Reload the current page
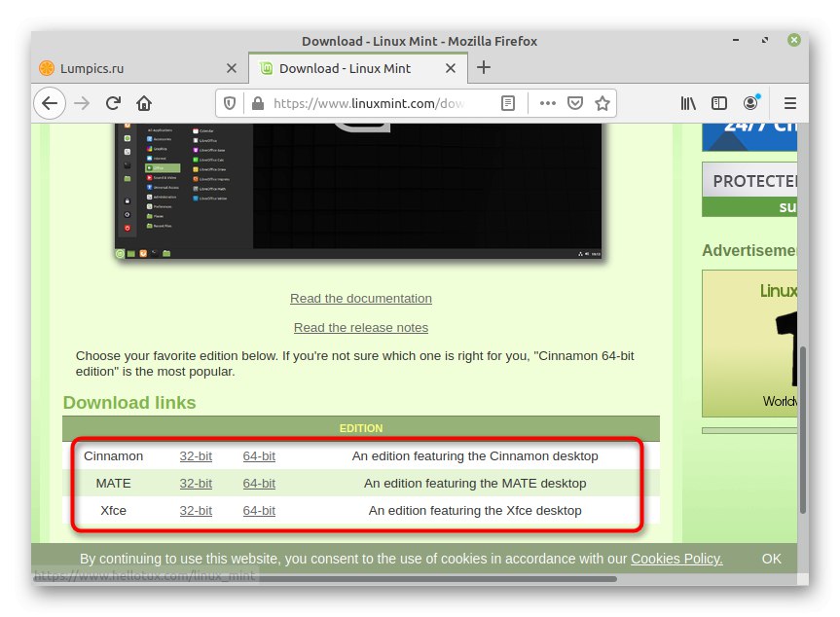Viewport: 840px width, 617px height. (x=113, y=103)
